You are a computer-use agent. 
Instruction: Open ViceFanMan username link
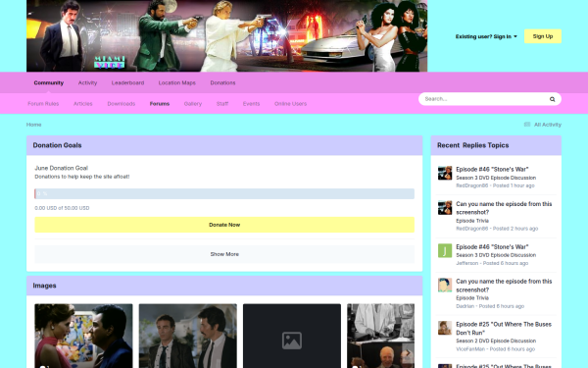pos(470,348)
